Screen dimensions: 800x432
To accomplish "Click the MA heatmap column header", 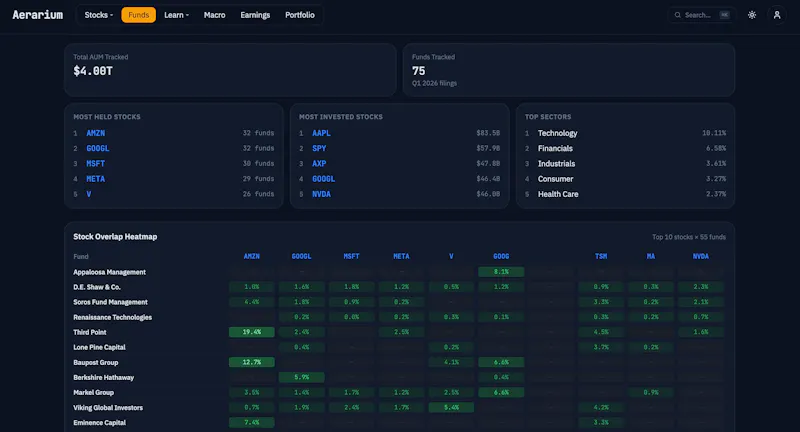I will [x=651, y=257].
